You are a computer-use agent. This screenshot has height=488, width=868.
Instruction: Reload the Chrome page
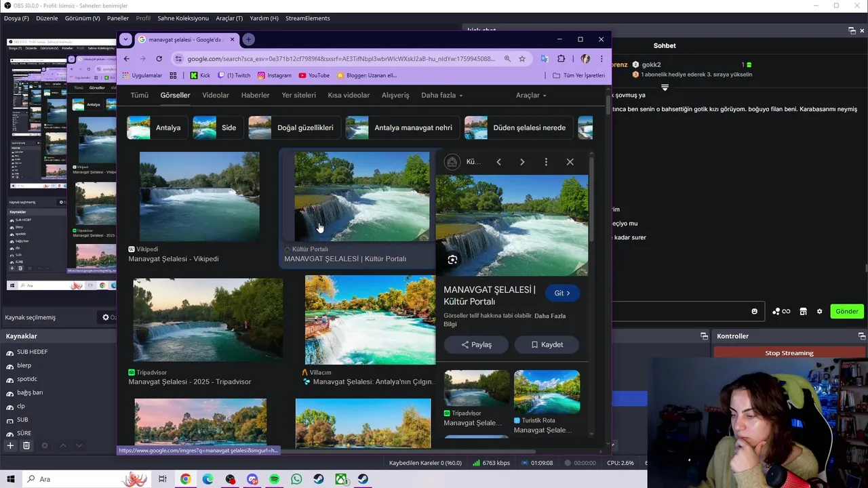[159, 59]
